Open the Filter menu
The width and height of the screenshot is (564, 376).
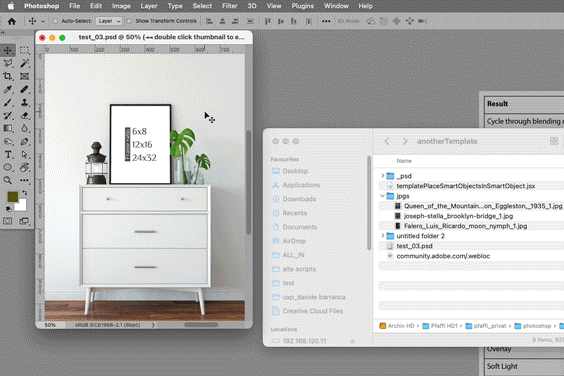[229, 6]
